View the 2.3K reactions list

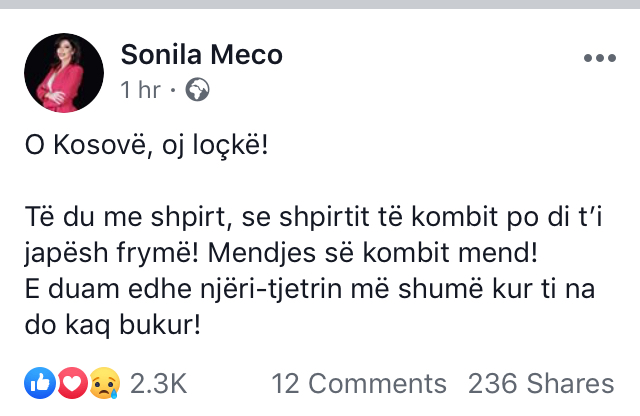(x=158, y=383)
